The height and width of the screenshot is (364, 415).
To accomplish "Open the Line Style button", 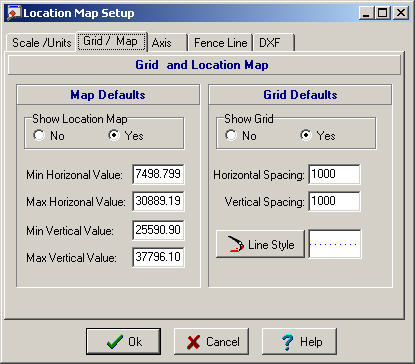I will (x=260, y=244).
